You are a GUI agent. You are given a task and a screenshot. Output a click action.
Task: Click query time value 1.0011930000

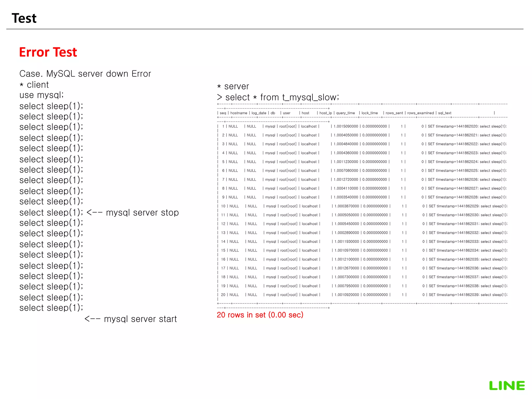pos(347,242)
